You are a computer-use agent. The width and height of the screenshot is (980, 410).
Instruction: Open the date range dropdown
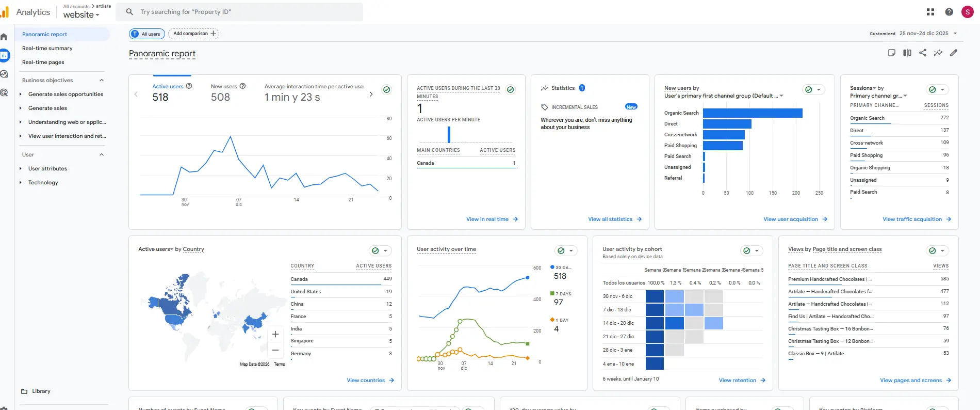(x=927, y=34)
